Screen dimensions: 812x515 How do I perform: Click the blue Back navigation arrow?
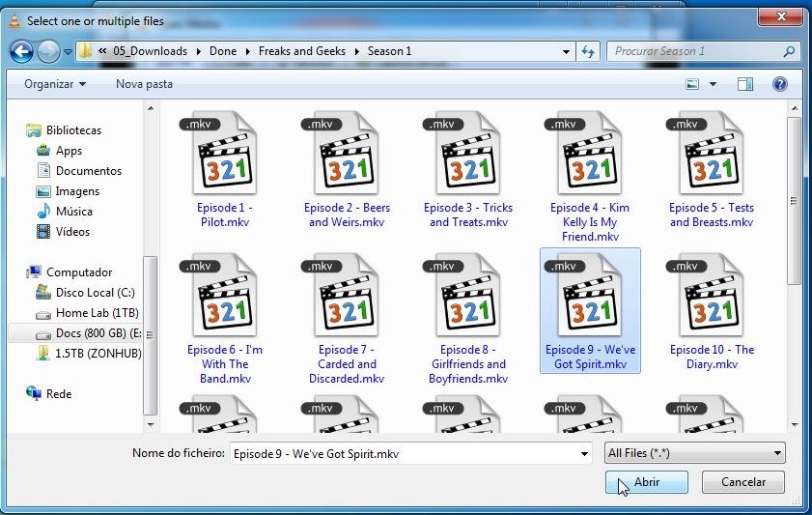tap(22, 51)
